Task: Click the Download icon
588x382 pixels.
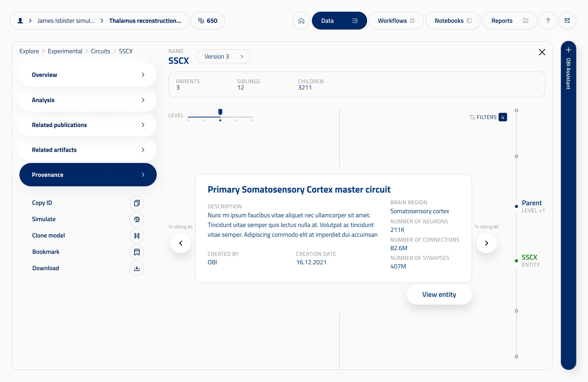Action: [x=137, y=268]
